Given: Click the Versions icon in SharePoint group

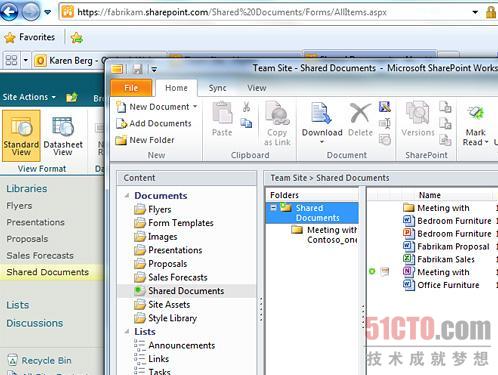Looking at the screenshot, I should [x=417, y=113].
